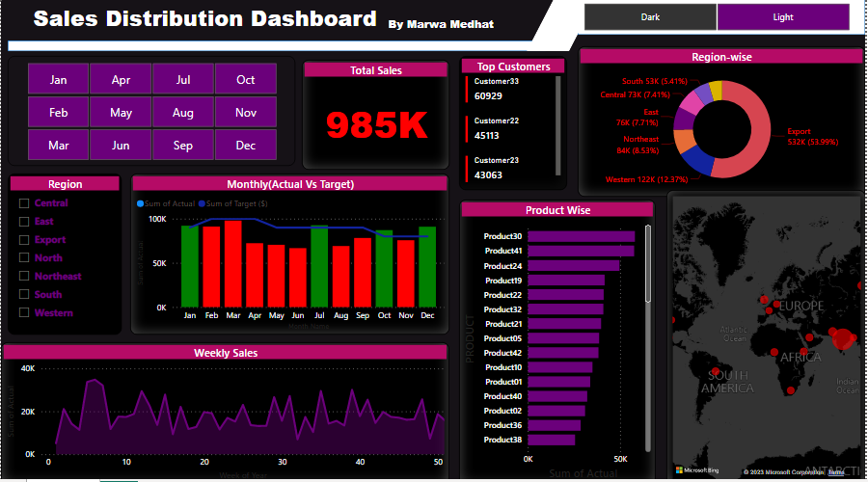Click the red Mar bar in monthly chart
Viewport: 868px width, 482px height.
(x=233, y=263)
